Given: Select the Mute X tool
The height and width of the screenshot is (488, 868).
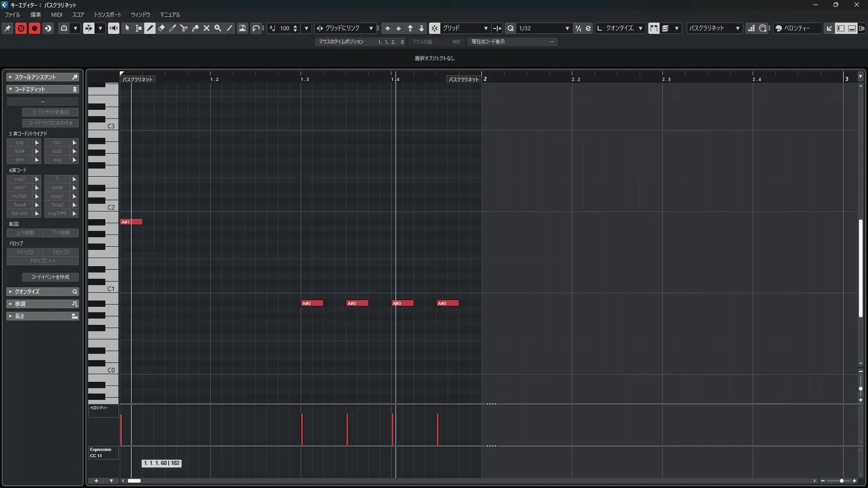Looking at the screenshot, I should (x=207, y=28).
